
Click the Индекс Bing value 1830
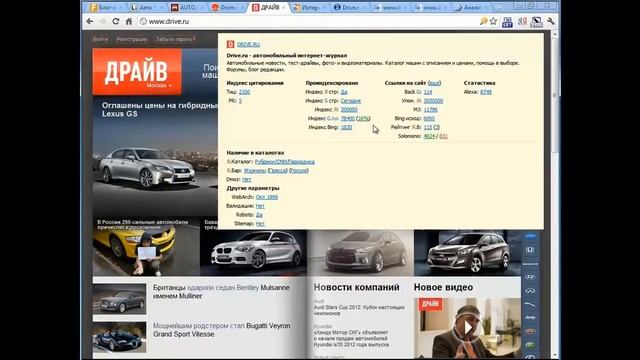tap(346, 127)
